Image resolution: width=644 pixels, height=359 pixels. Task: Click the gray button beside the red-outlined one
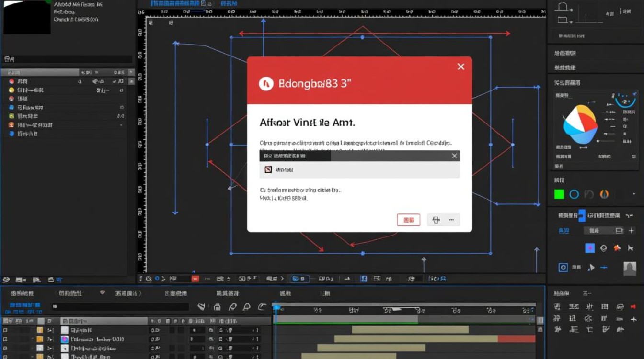pos(443,220)
